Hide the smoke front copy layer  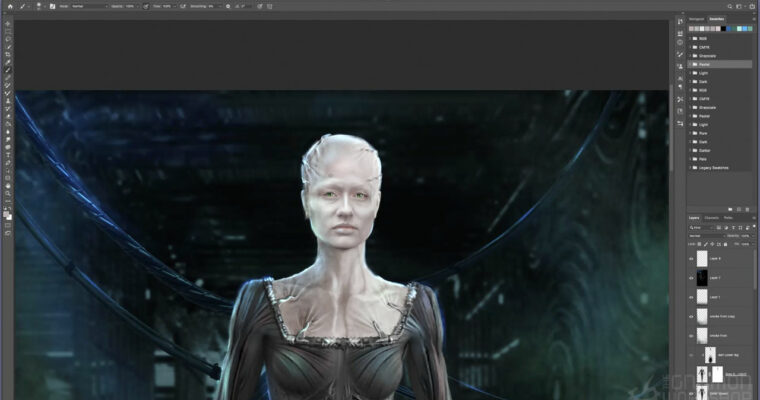691,316
